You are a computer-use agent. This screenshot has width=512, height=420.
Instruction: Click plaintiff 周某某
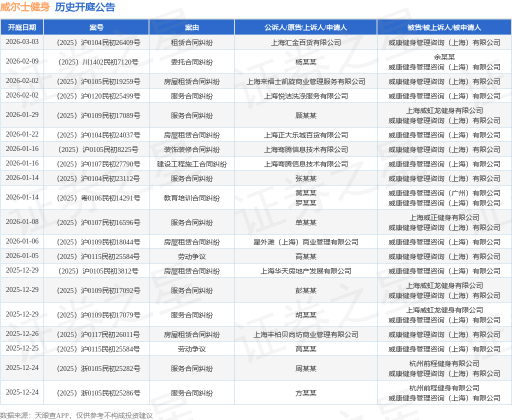pyautogui.click(x=306, y=368)
